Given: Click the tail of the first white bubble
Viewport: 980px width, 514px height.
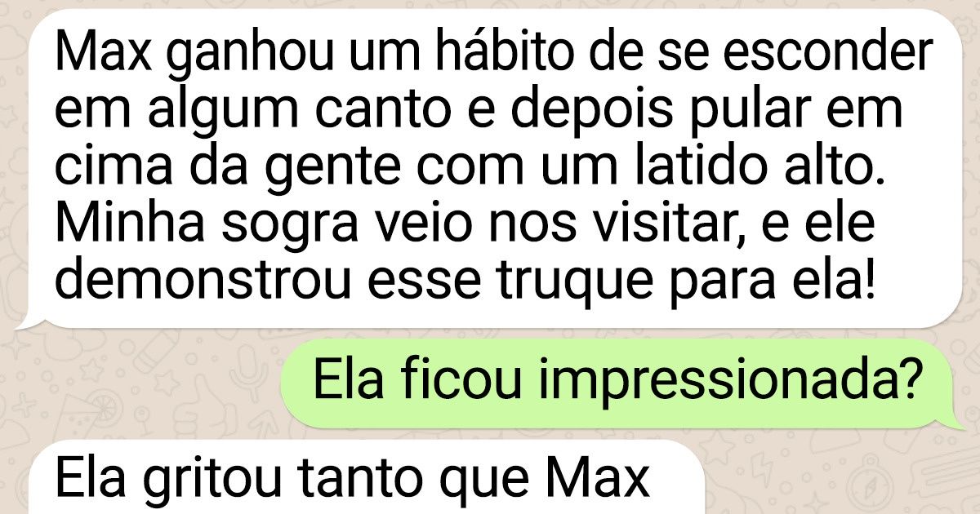Looking at the screenshot, I should (29, 320).
